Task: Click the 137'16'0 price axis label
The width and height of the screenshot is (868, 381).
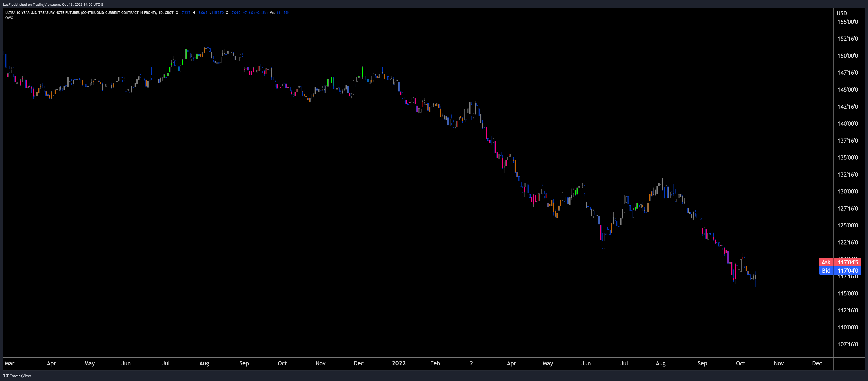Action: click(848, 140)
